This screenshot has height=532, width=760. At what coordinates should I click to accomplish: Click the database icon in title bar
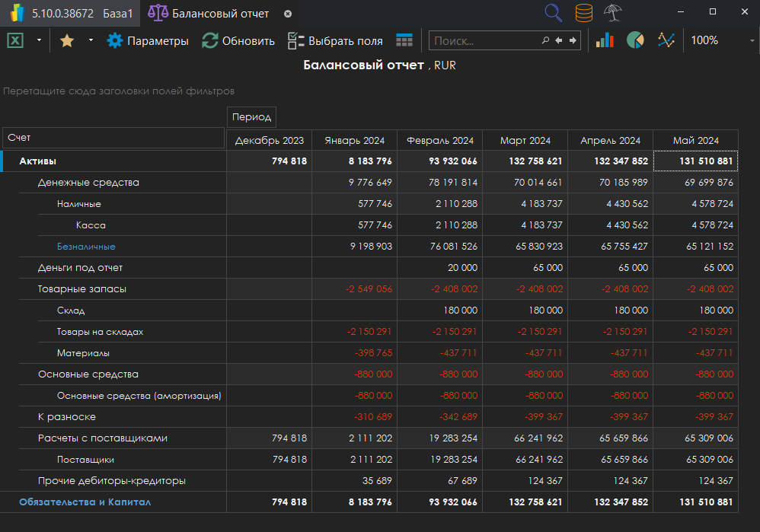[x=583, y=13]
